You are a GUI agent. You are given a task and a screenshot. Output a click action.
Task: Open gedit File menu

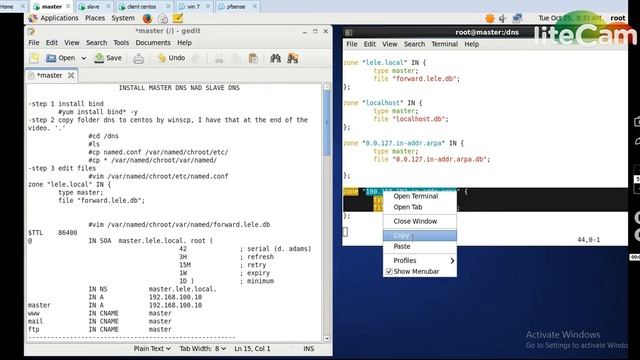tap(34, 43)
